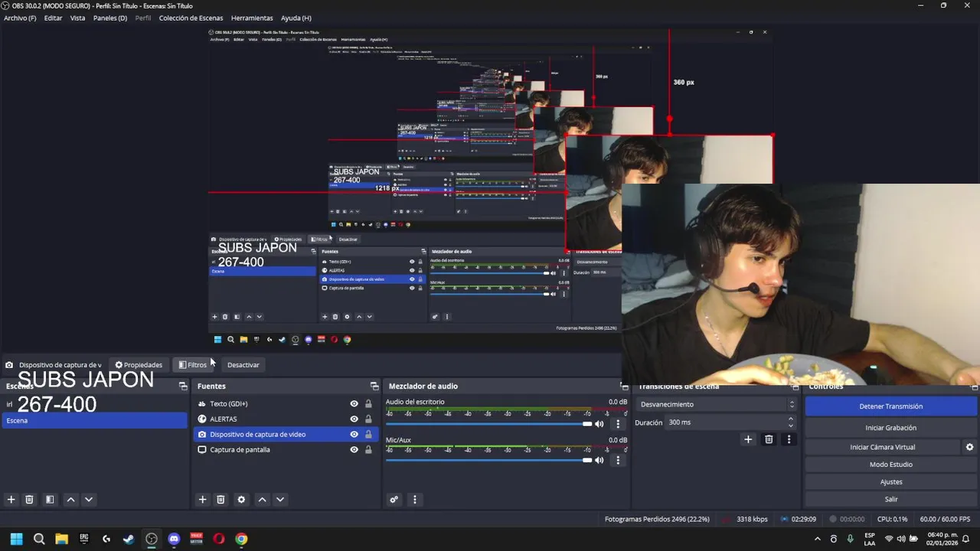Open transition properties three-dots menu

(x=789, y=439)
